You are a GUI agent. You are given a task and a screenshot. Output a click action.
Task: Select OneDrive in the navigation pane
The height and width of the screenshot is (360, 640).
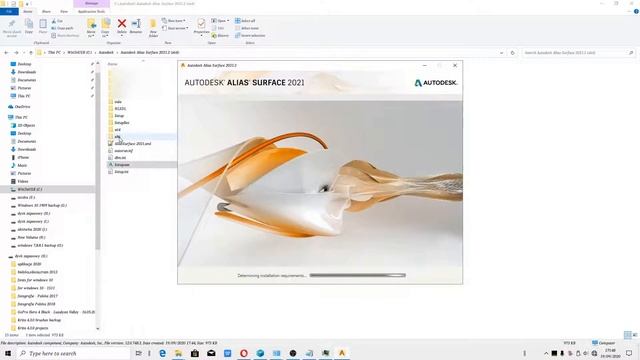22,107
